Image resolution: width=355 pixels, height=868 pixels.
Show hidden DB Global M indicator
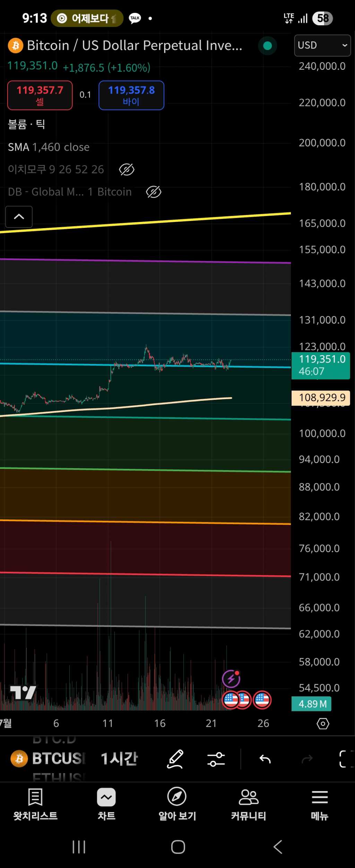[x=154, y=192]
